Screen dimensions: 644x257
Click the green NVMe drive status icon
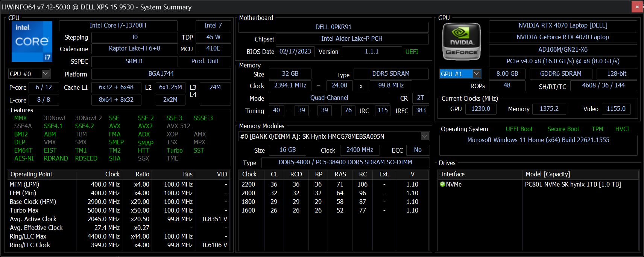(x=443, y=184)
